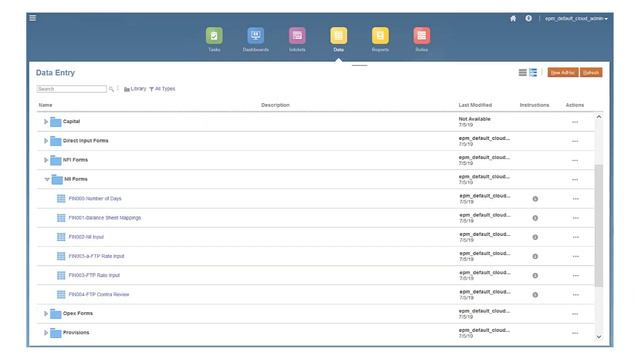Open actions menu for FIN002 NII Input
Viewport: 640px width, 360px height.
(x=576, y=237)
